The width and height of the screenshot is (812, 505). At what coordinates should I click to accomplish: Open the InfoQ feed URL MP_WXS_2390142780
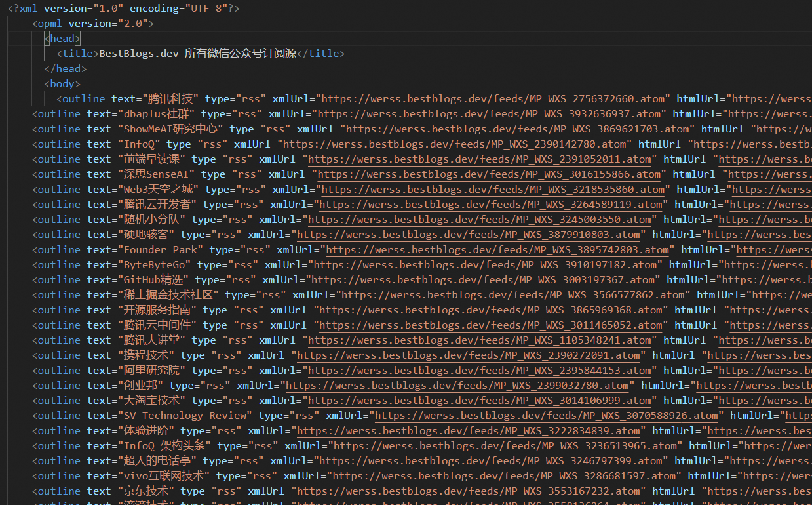pos(455,144)
